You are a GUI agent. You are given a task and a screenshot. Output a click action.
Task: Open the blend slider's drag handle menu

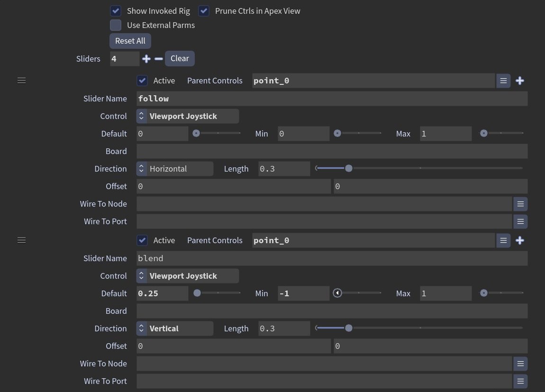click(21, 240)
